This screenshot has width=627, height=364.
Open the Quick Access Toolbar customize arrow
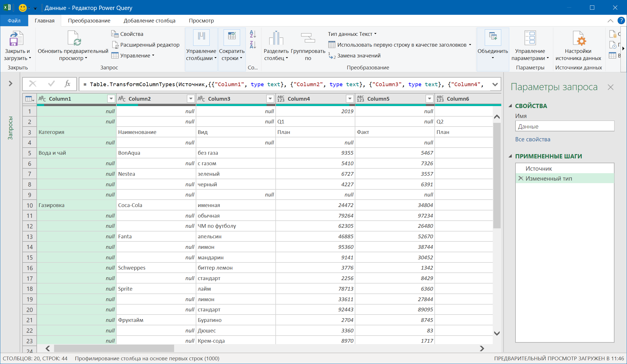35,8
